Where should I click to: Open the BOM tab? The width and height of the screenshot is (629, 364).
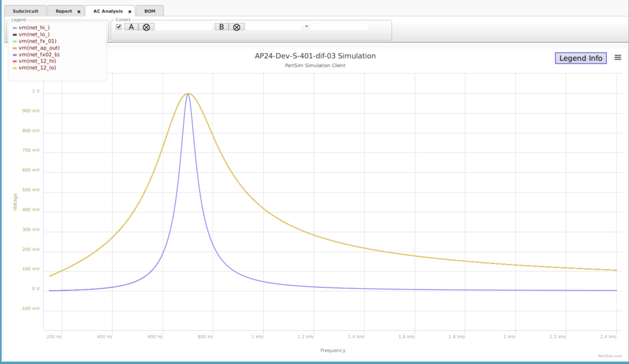tap(149, 11)
